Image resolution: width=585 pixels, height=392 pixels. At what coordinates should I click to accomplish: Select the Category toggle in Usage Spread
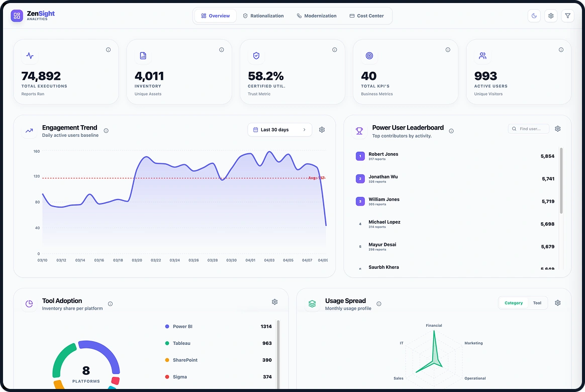click(513, 303)
